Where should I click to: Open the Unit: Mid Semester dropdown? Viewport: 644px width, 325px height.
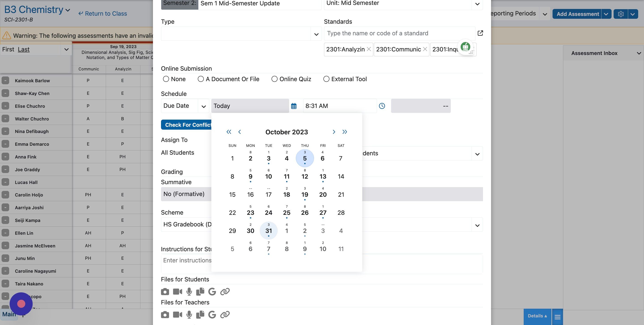[x=477, y=4]
